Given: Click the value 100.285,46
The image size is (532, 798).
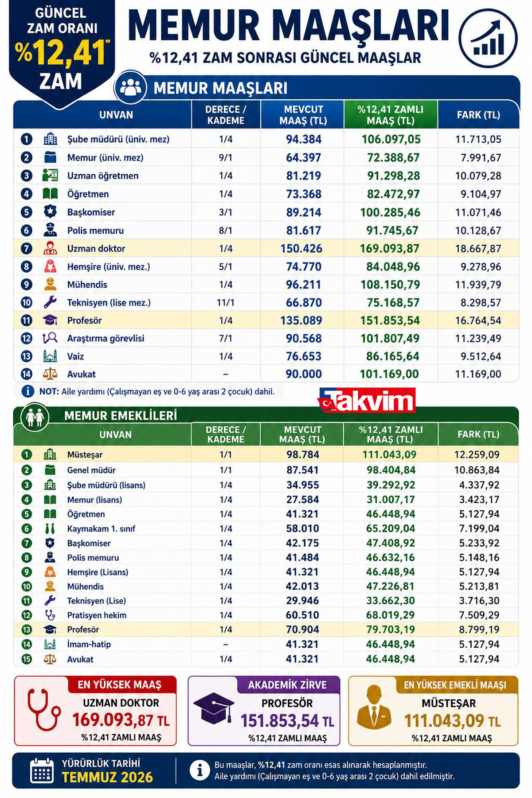Looking at the screenshot, I should point(390,212).
